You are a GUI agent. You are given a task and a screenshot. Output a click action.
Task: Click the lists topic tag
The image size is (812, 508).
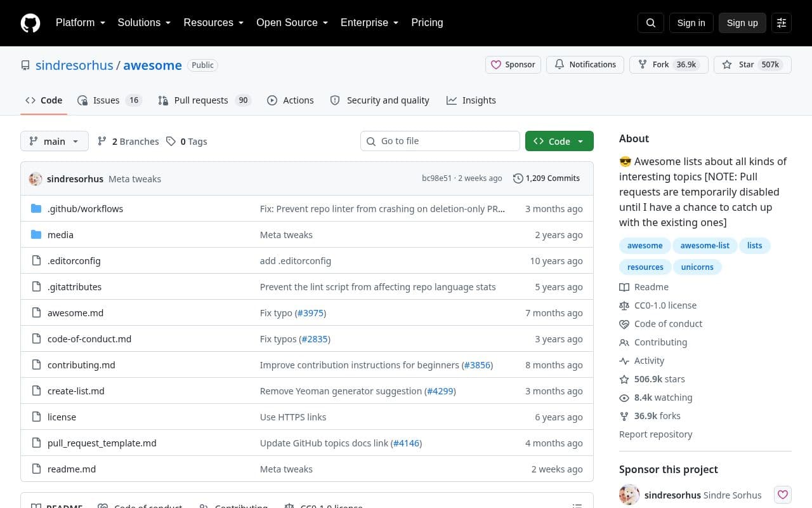click(x=754, y=246)
